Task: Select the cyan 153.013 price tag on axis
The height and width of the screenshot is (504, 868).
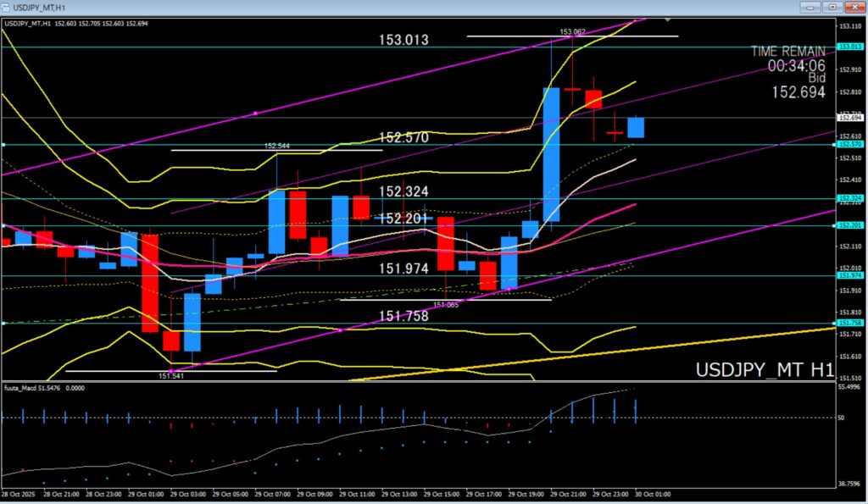Action: (x=850, y=47)
